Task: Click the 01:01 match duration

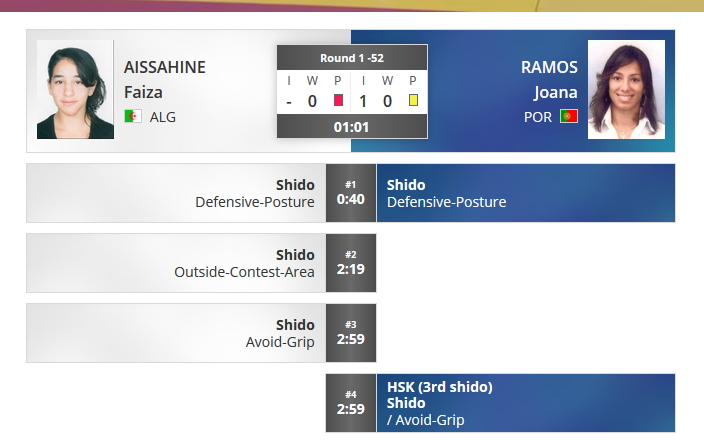Action: 352,127
